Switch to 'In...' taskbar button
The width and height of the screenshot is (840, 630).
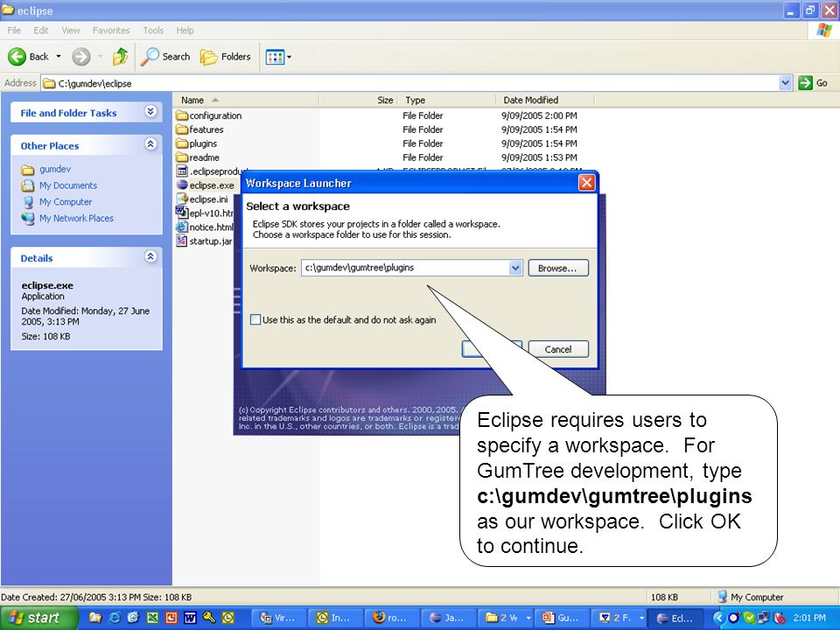335,619
